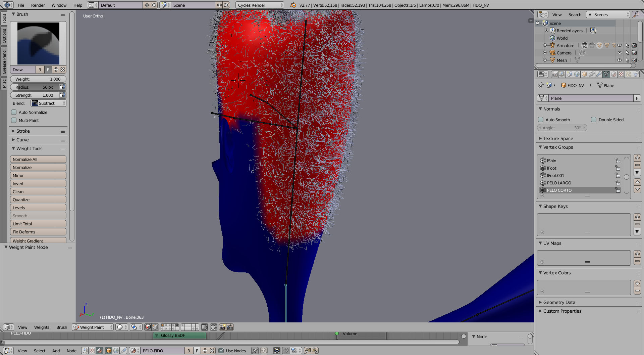Open the Physics properties tab icon

tap(636, 74)
